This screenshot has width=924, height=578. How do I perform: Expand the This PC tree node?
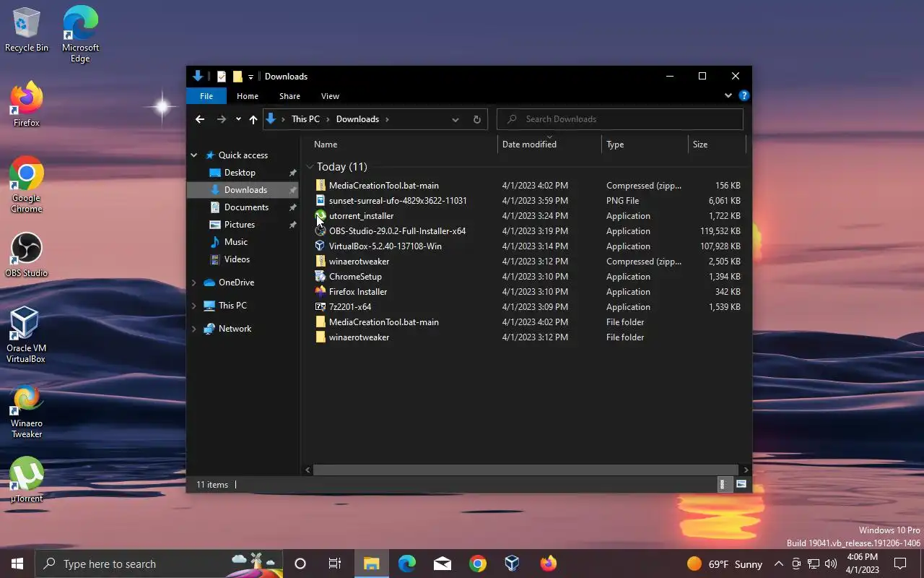(x=194, y=306)
